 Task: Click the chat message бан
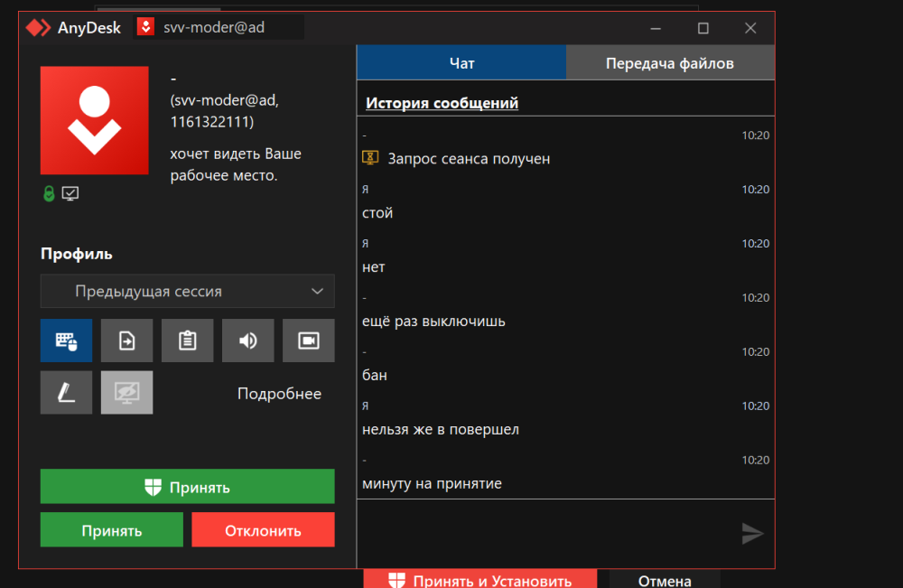coord(375,375)
